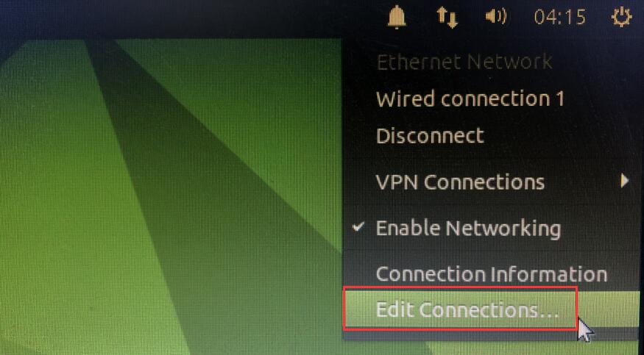Toggle networking off via Enable Networking label
The height and width of the screenshot is (355, 644).
pyautogui.click(x=469, y=229)
